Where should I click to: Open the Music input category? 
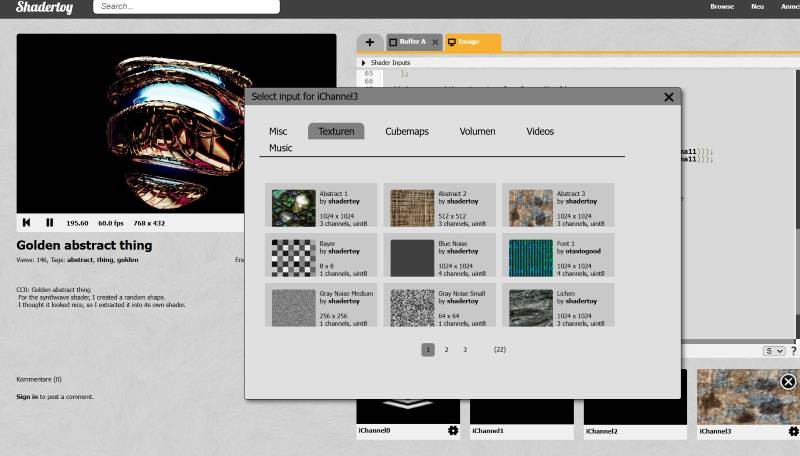[x=281, y=148]
